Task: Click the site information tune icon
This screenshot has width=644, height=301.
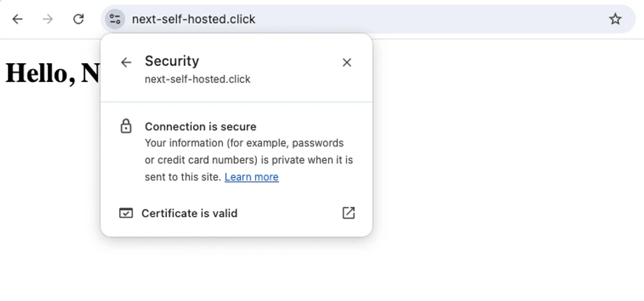Action: [115, 19]
